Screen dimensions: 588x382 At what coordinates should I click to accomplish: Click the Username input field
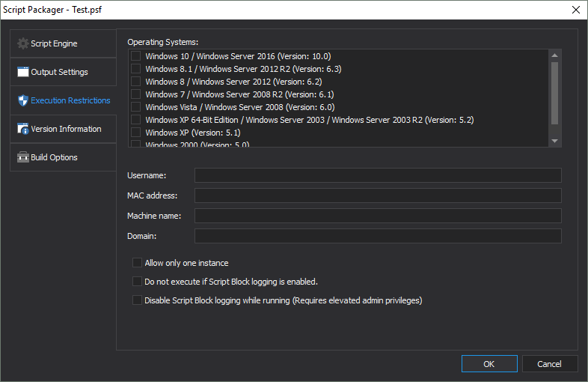(378, 175)
